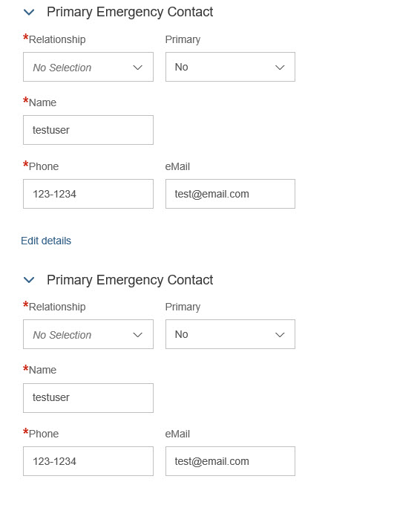The image size is (420, 505).
Task: Open the first Primary dropdown showing No
Action: point(230,67)
